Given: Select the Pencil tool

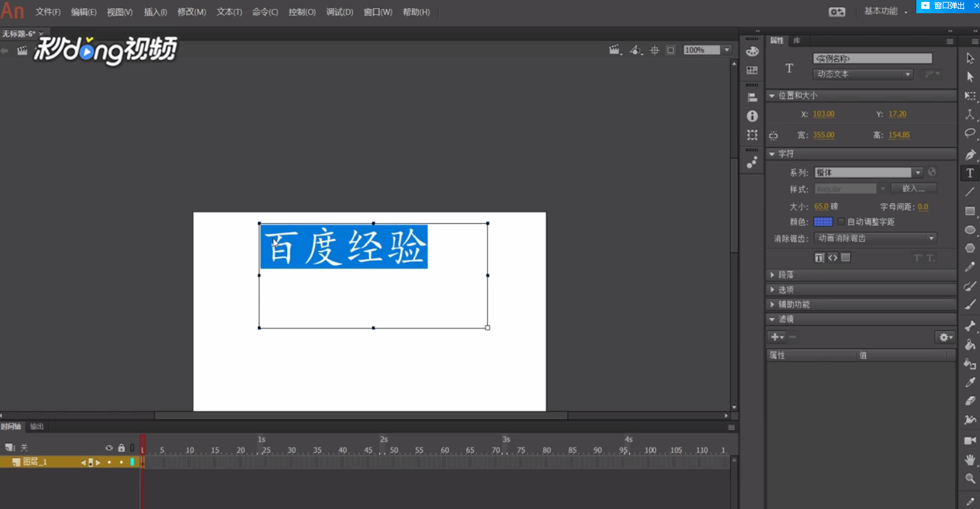Looking at the screenshot, I should coord(970,267).
